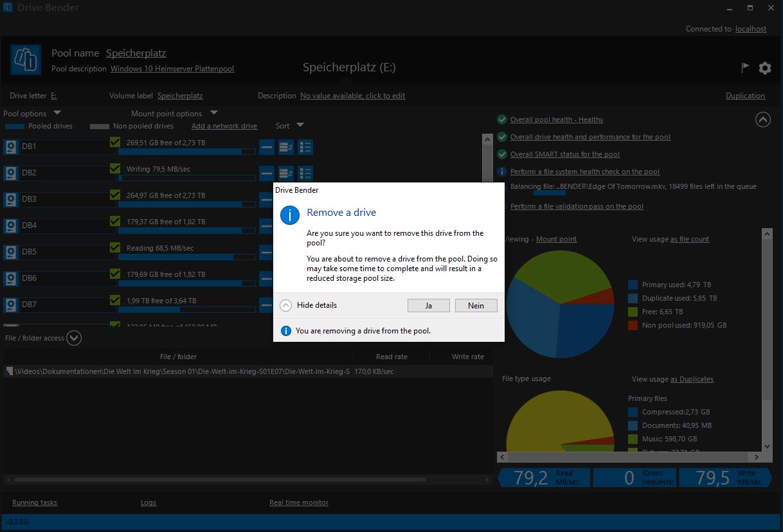Open the Sort dropdown arrow
783x532 pixels.
300,125
